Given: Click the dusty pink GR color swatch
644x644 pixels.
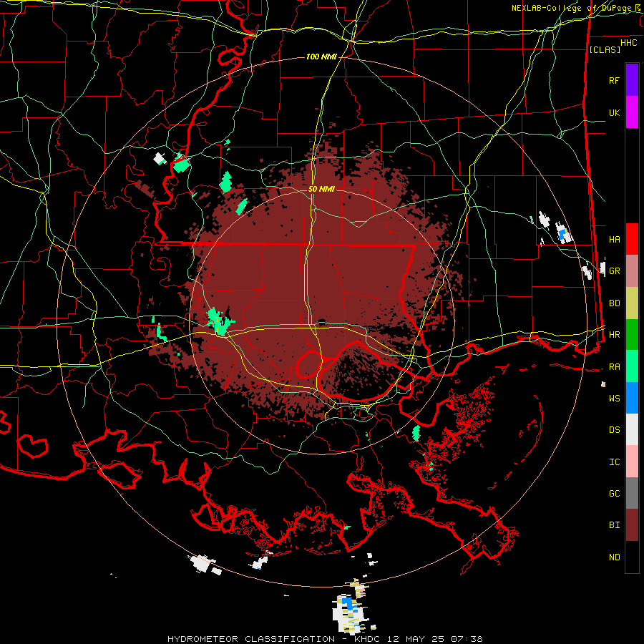Looking at the screenshot, I should tap(632, 271).
